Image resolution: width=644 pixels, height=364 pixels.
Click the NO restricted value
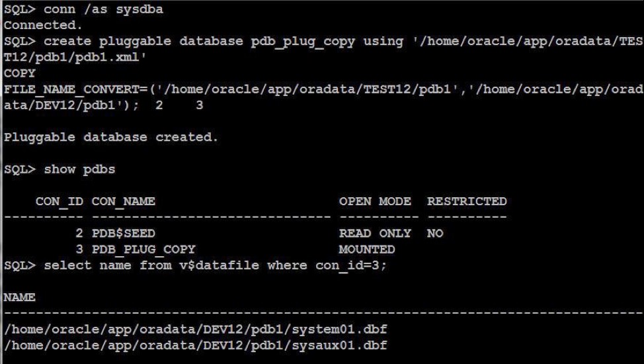coord(435,234)
